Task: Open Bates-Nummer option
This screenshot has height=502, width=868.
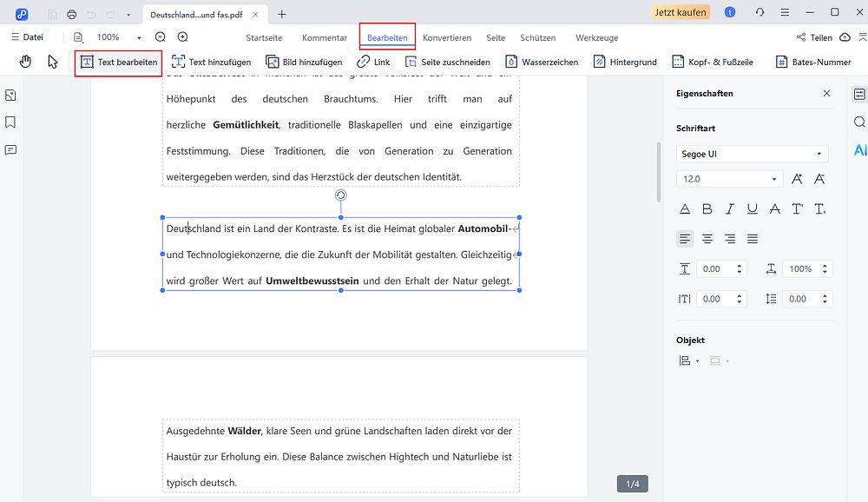Action: pos(813,62)
